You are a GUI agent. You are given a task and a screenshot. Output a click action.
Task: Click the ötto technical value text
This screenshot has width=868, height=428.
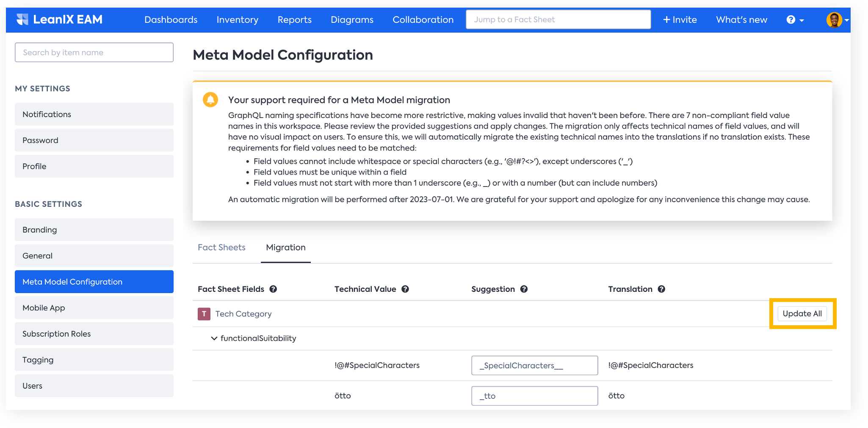pyautogui.click(x=343, y=396)
